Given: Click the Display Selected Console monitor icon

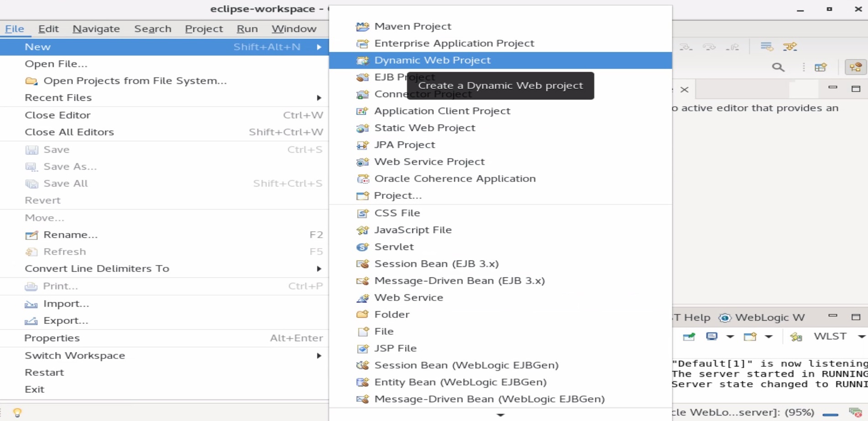Looking at the screenshot, I should (712, 337).
